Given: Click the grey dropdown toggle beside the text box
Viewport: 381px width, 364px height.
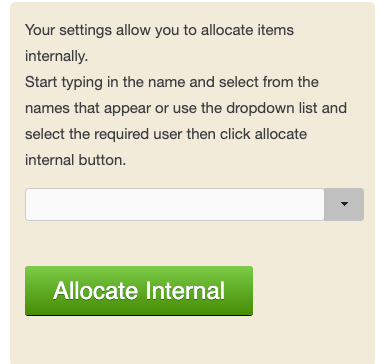Looking at the screenshot, I should click(344, 204).
